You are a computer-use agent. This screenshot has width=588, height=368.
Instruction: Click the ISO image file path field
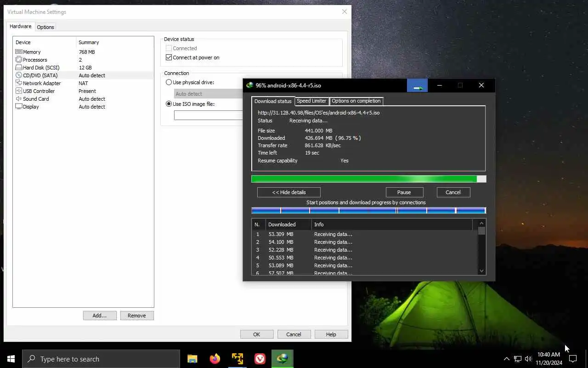click(x=209, y=115)
